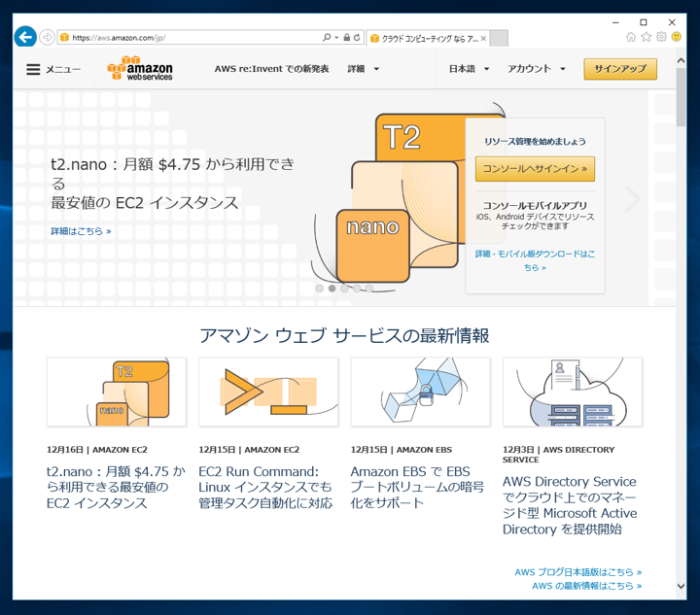
Task: Open the AWS Directory Service thumbnail image
Action: [x=573, y=392]
